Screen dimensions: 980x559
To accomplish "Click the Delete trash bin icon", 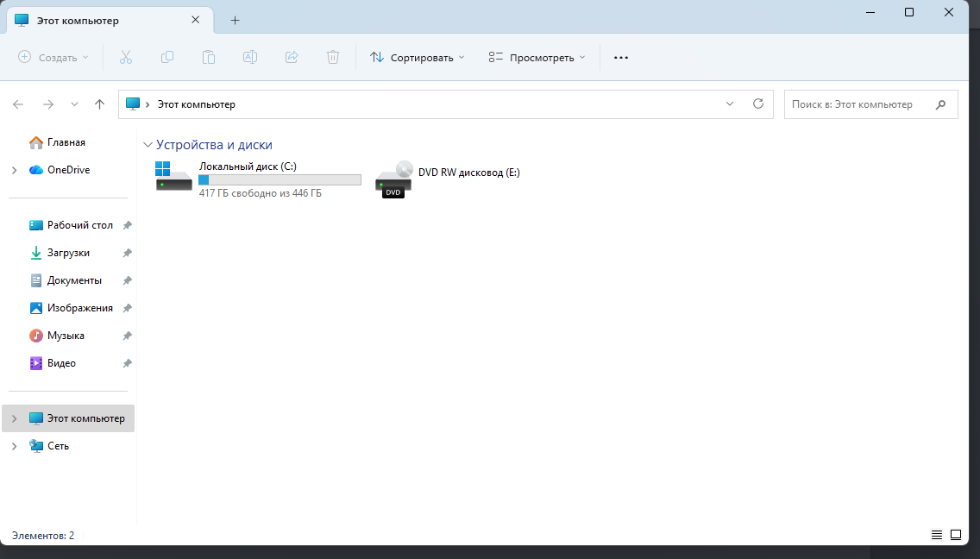I will [333, 58].
